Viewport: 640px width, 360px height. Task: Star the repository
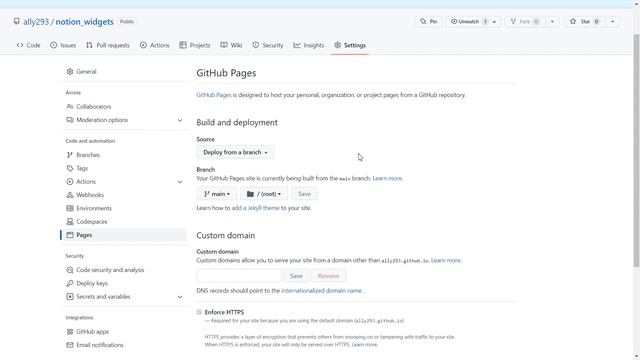(584, 22)
